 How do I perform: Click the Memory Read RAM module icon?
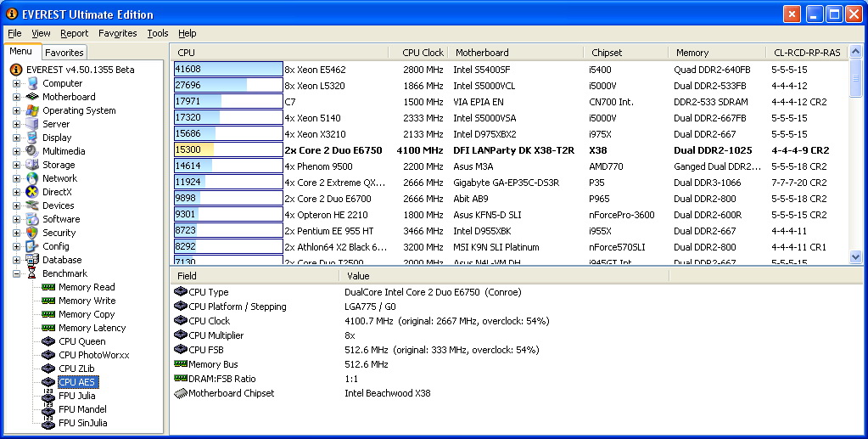pos(48,287)
